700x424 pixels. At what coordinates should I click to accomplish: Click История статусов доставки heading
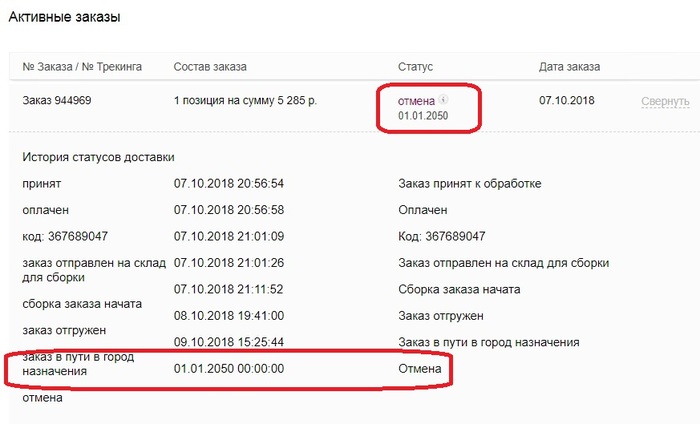[x=97, y=157]
